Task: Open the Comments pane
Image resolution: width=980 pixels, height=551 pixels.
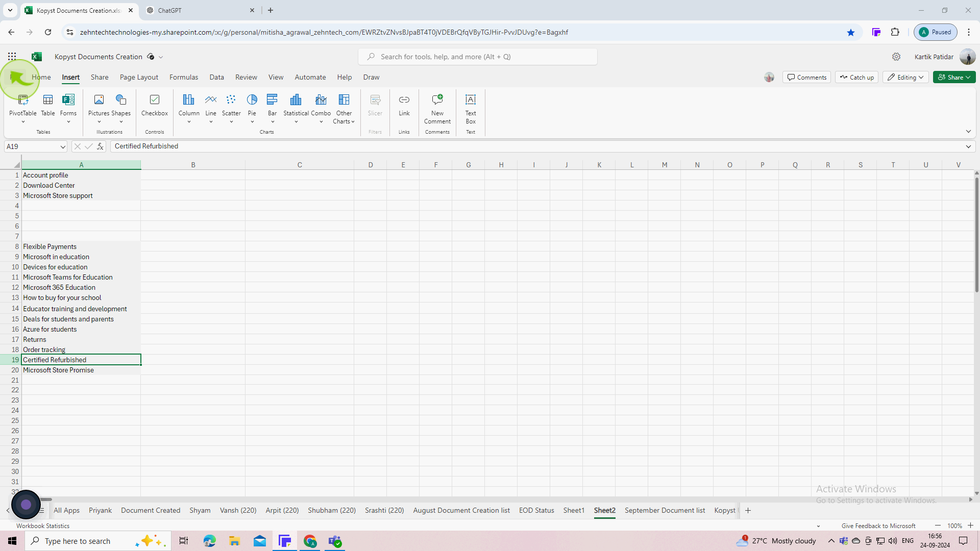Action: (x=806, y=77)
